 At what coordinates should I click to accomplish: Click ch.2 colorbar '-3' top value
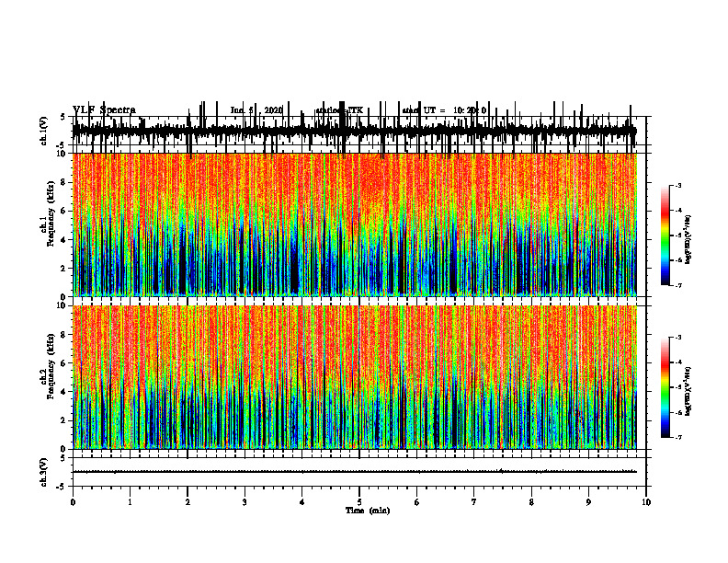(677, 338)
